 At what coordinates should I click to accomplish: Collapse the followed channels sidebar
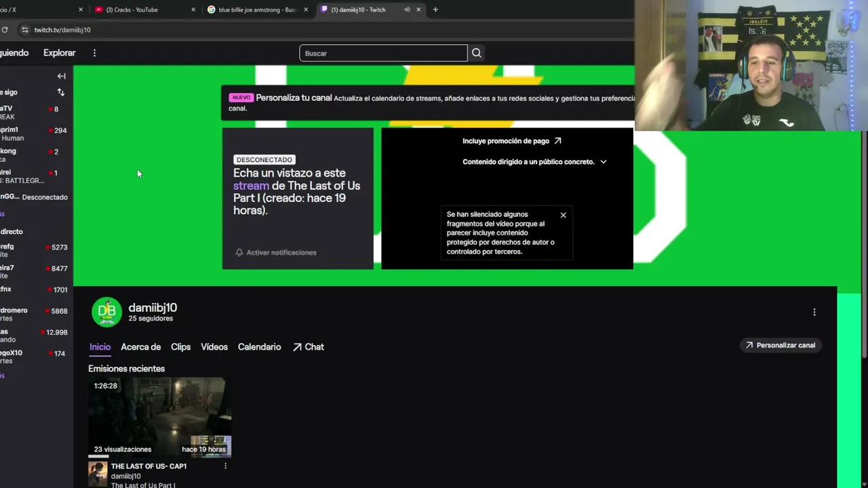(61, 76)
